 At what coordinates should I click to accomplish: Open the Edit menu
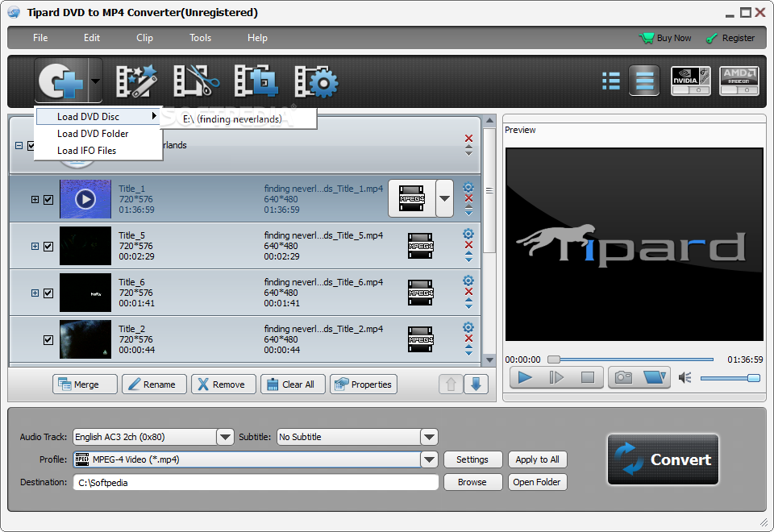pos(92,38)
